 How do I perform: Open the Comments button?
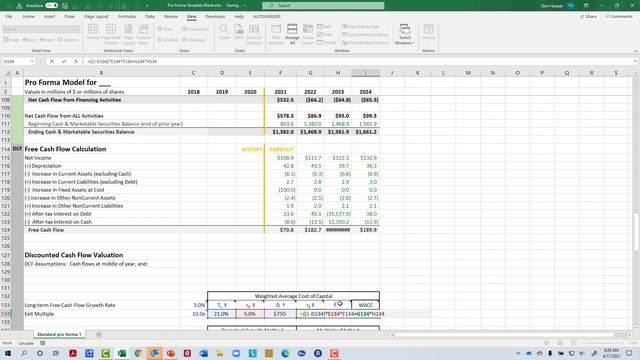[x=619, y=16]
